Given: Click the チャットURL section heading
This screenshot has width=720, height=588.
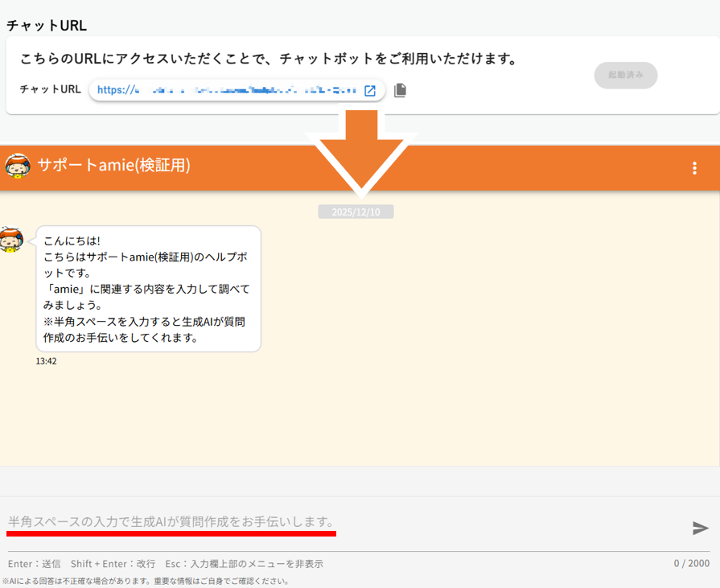Looking at the screenshot, I should coord(47,25).
